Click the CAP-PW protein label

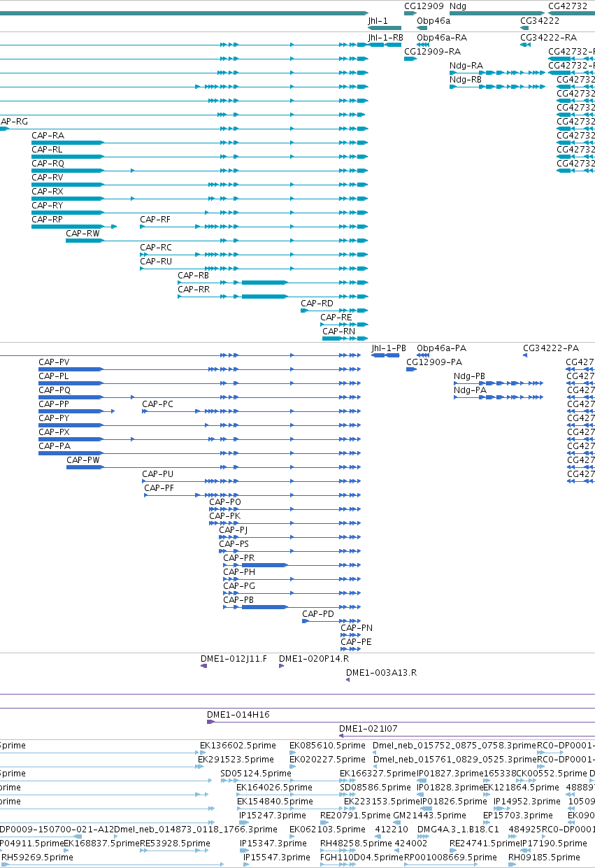(x=83, y=460)
